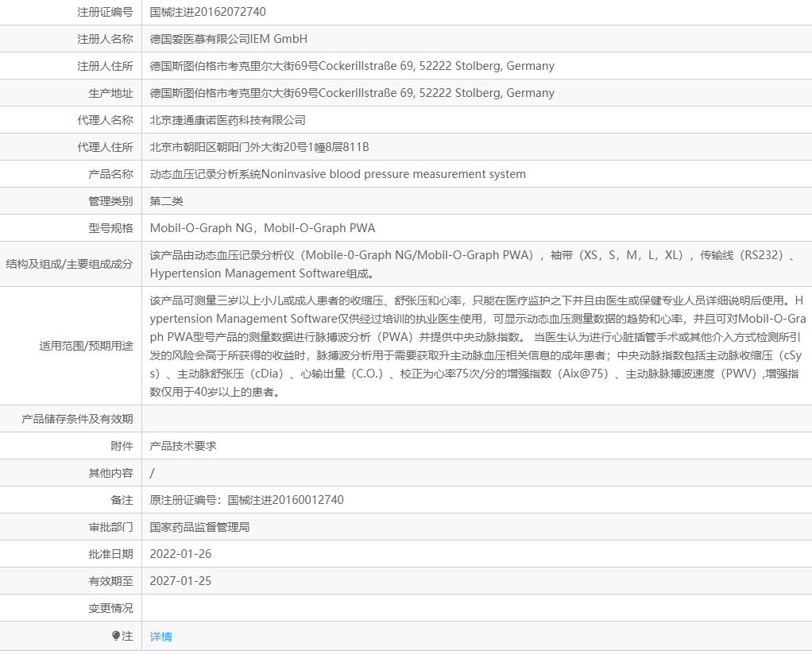Click the 注册人名称 row label
This screenshot has height=651, width=812.
coord(105,39)
